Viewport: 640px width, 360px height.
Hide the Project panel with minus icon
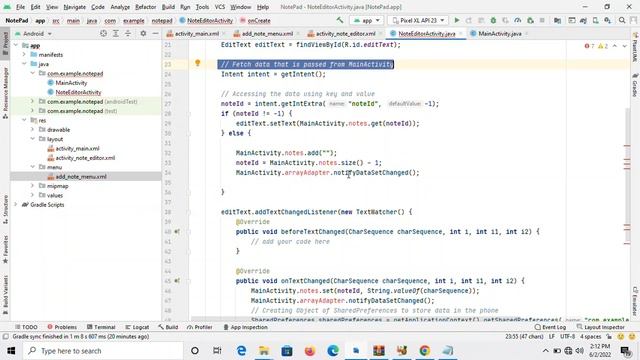click(x=156, y=33)
